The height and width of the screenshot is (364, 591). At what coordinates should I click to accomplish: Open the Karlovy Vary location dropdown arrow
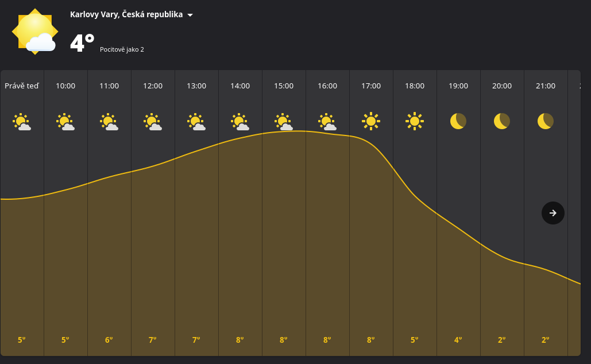tap(190, 15)
